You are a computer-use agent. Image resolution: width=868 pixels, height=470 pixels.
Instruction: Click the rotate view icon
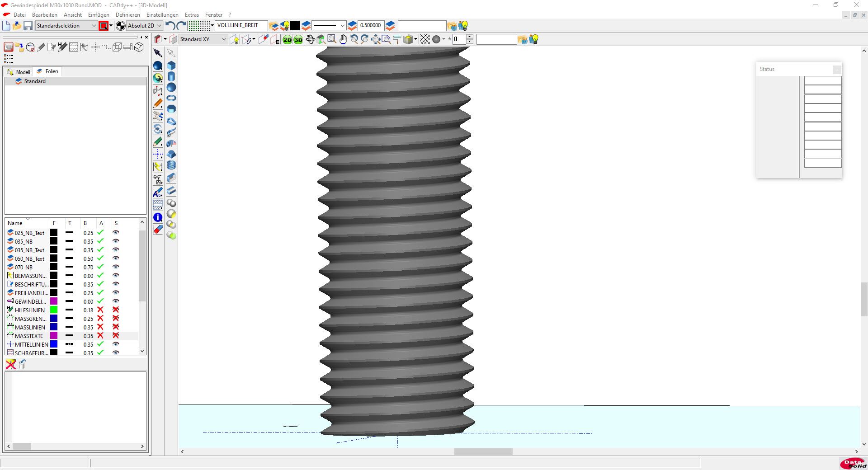click(x=310, y=40)
